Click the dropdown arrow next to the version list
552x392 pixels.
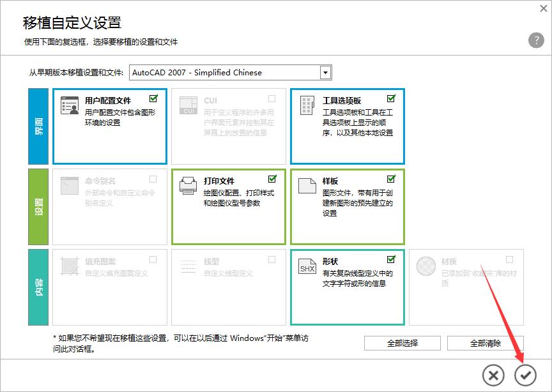(x=325, y=72)
